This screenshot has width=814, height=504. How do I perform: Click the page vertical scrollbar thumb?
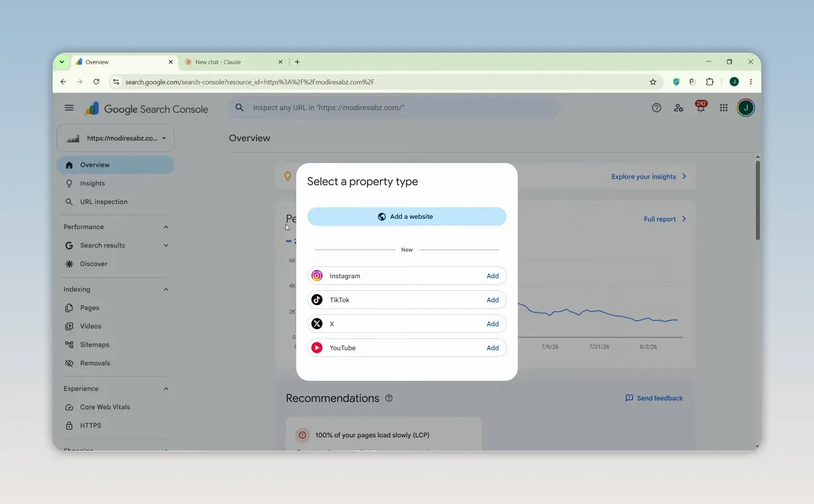pyautogui.click(x=758, y=200)
